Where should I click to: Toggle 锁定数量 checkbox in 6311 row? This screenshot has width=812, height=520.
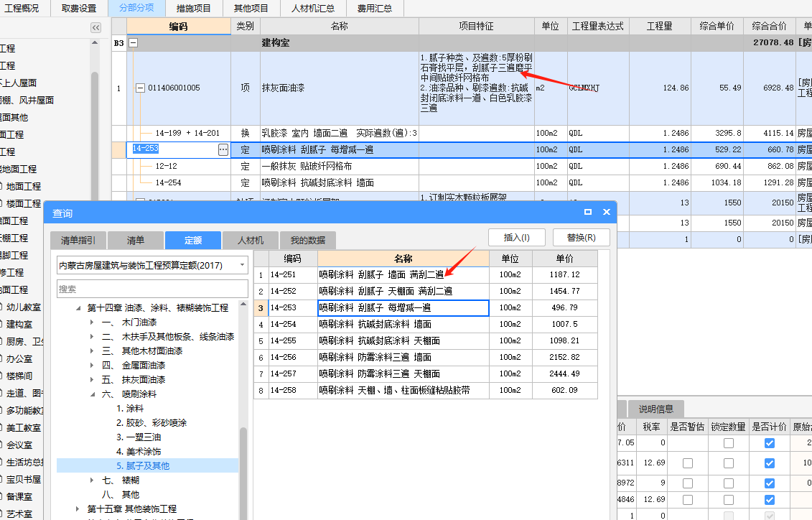[x=729, y=463]
